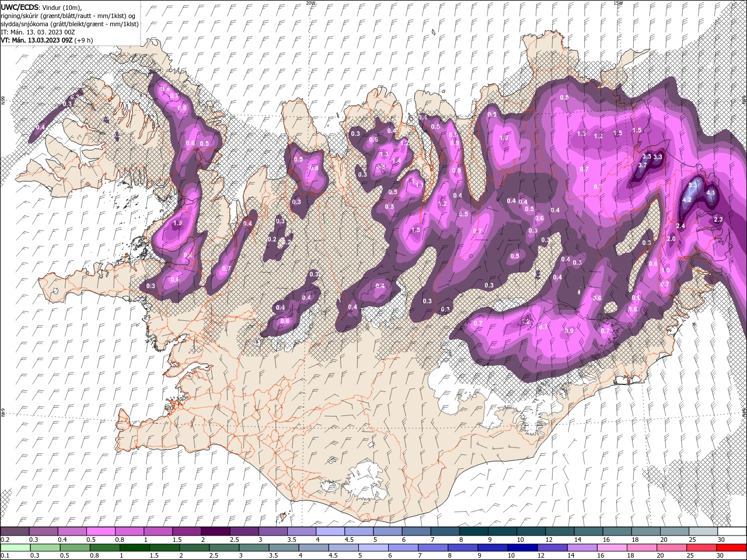The width and height of the screenshot is (747, 560).
Task: Click the lower legend swatch labeled 20
Action: pyautogui.click(x=672, y=548)
